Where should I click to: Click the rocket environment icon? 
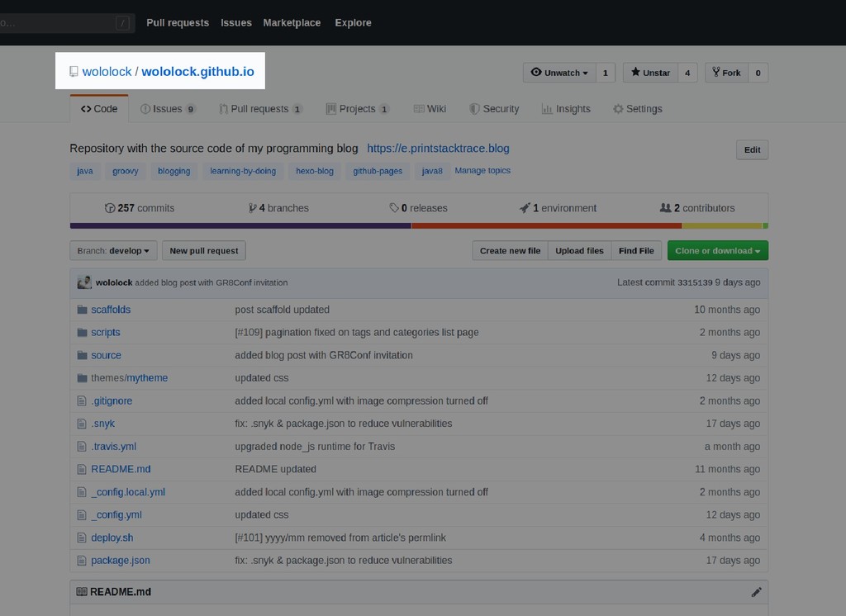pos(525,208)
